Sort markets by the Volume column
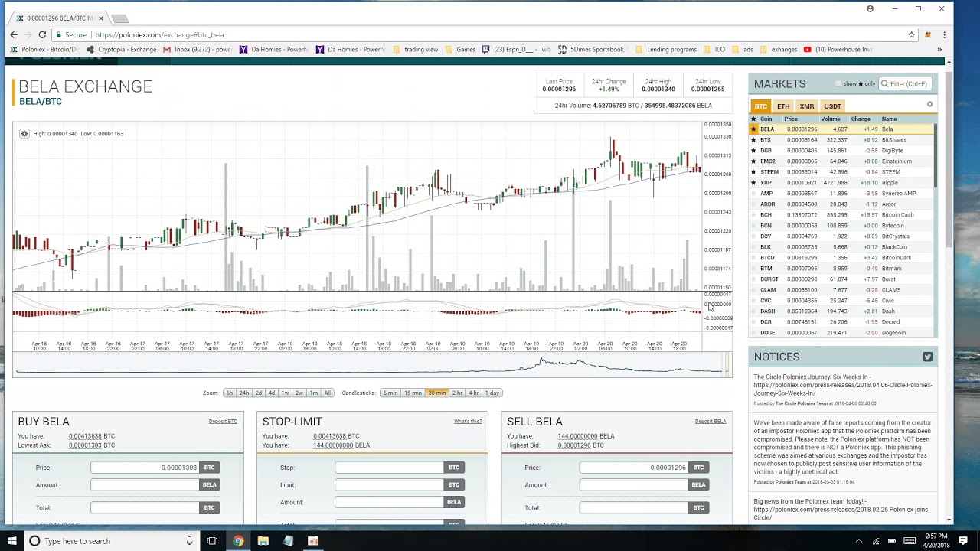This screenshot has width=980, height=551. [830, 119]
